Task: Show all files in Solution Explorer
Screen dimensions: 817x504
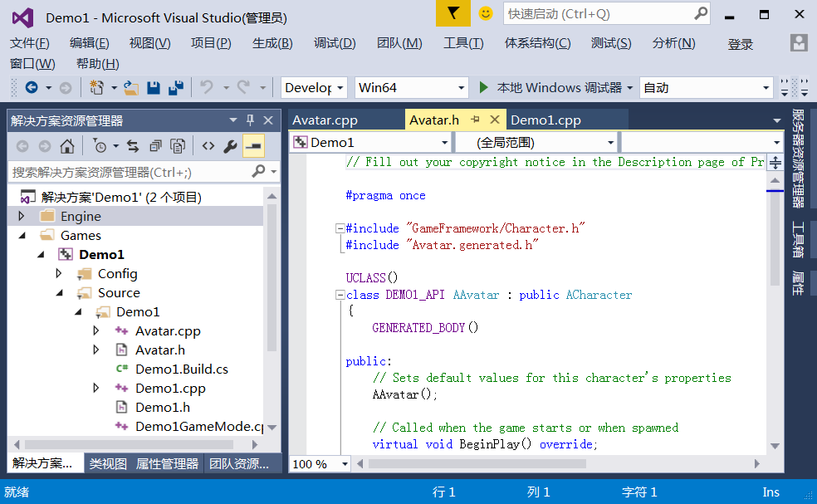Action: click(178, 146)
